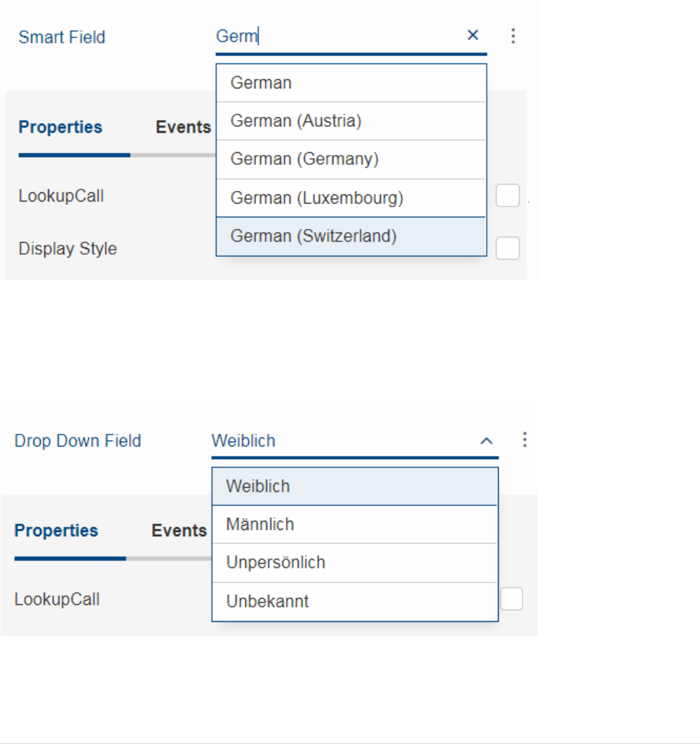Clear the Smart Field text with X icon

pos(473,35)
